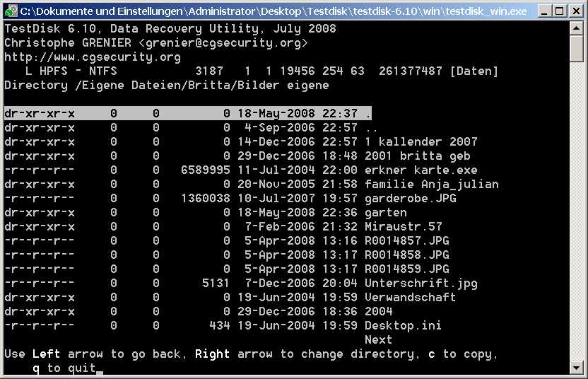Minimize the testdisk_win.exe window
Screen dimensions: 588x379
tap(544, 11)
